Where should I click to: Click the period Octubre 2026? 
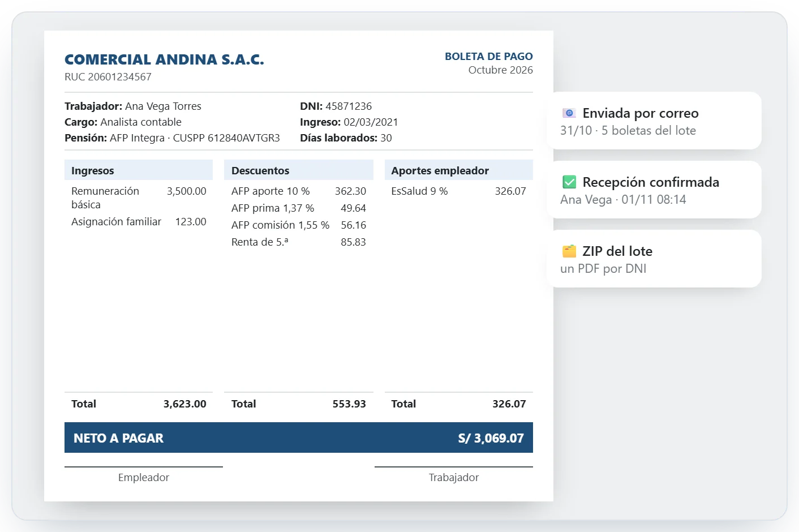pyautogui.click(x=501, y=70)
